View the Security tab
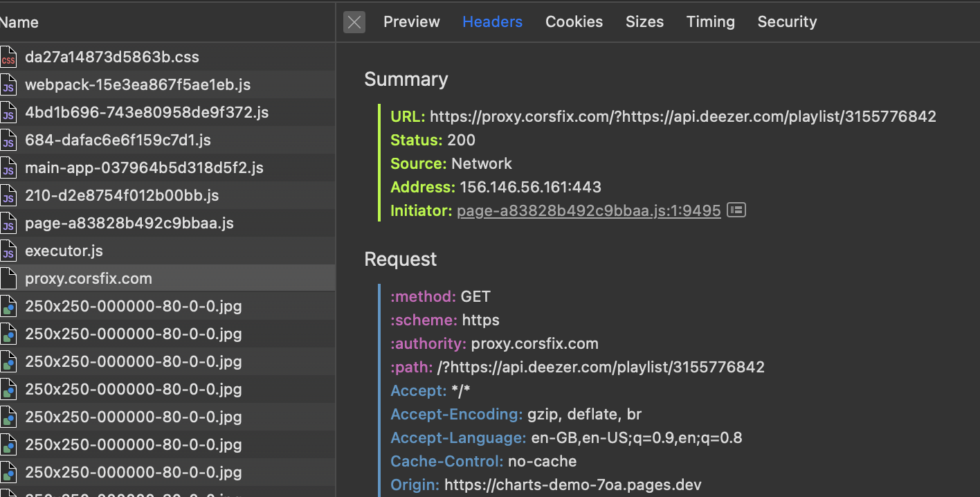This screenshot has height=497, width=980. pyautogui.click(x=787, y=22)
